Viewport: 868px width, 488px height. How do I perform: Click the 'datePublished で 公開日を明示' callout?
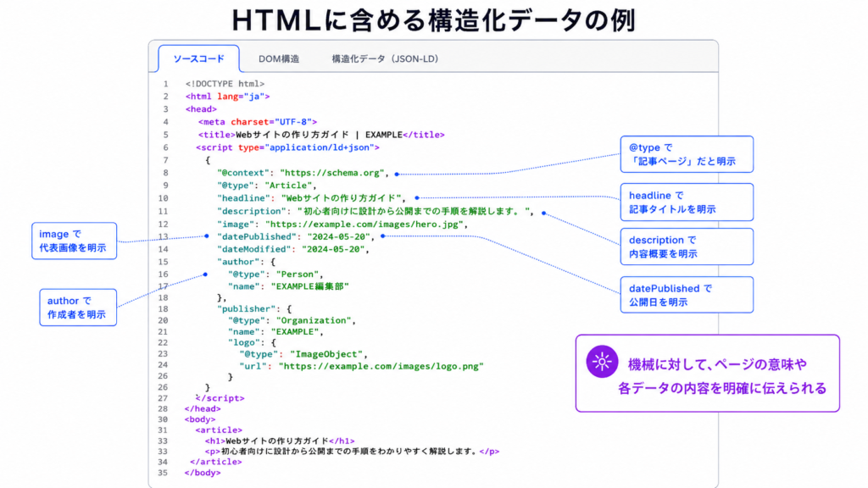(x=687, y=295)
